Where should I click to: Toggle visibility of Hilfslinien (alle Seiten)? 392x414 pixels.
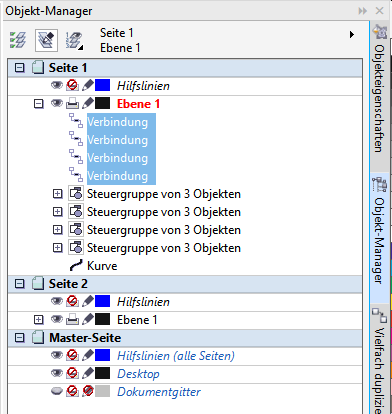pos(57,356)
